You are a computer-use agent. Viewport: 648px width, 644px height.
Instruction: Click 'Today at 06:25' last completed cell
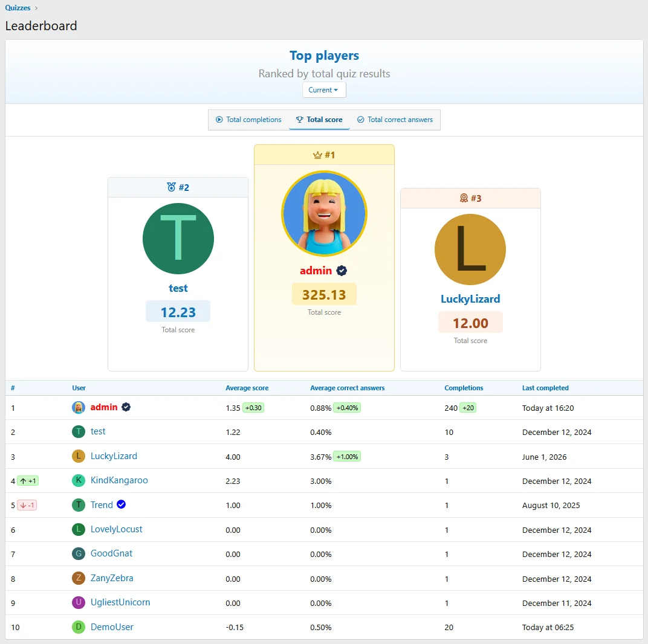coord(548,628)
